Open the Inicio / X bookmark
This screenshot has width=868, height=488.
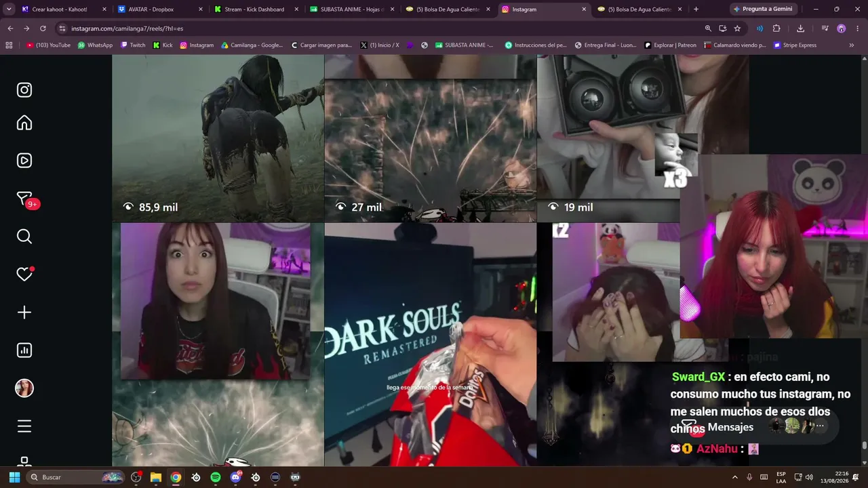(x=380, y=45)
